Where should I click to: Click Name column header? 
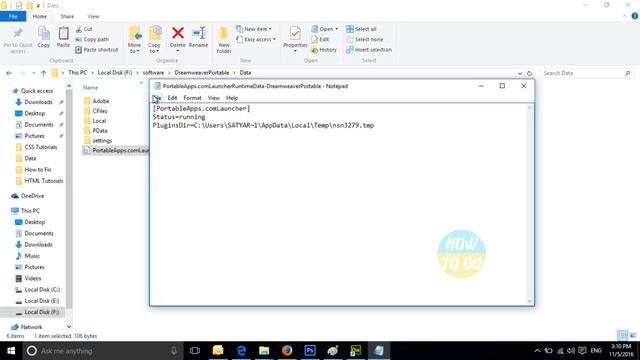pos(91,87)
